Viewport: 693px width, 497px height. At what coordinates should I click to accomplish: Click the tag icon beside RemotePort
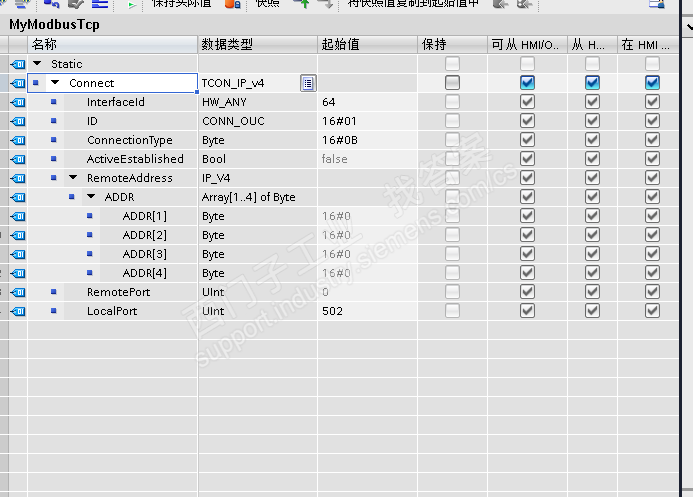pyautogui.click(x=18, y=292)
